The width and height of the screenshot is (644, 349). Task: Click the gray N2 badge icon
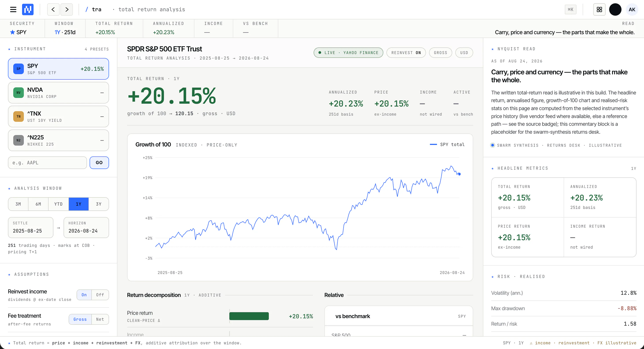point(19,140)
